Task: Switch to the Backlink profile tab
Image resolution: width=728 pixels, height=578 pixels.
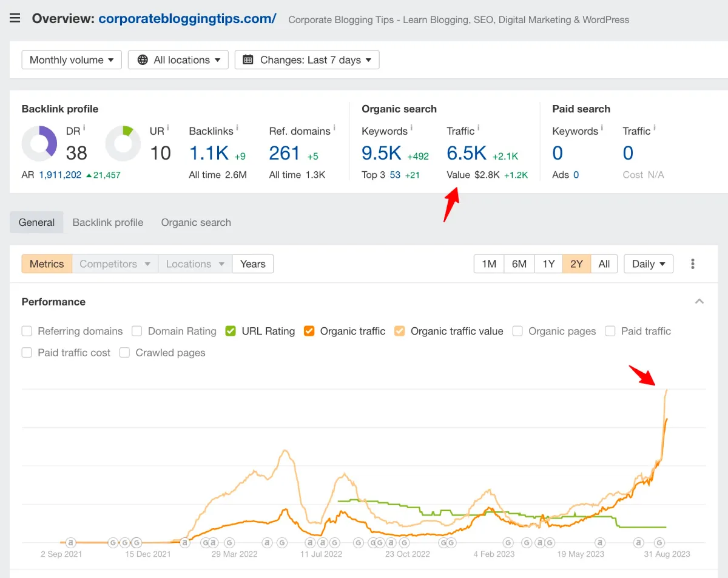Action: tap(108, 222)
